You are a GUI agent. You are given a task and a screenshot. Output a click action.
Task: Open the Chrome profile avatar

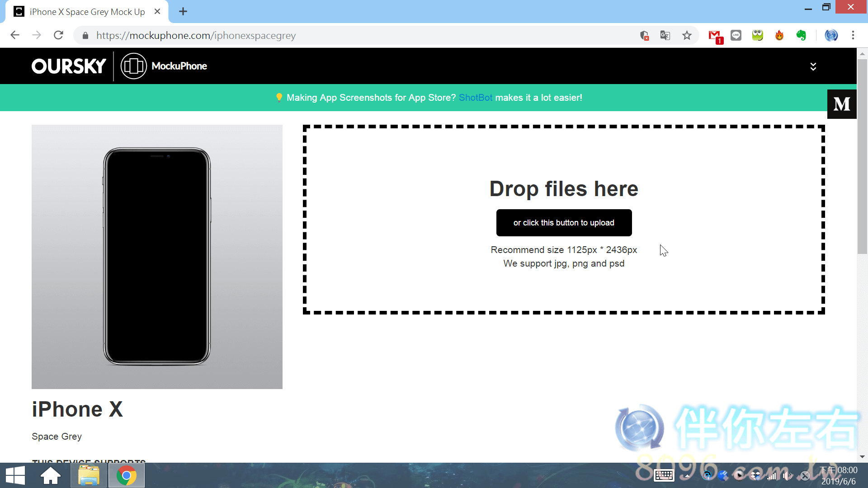(x=831, y=35)
